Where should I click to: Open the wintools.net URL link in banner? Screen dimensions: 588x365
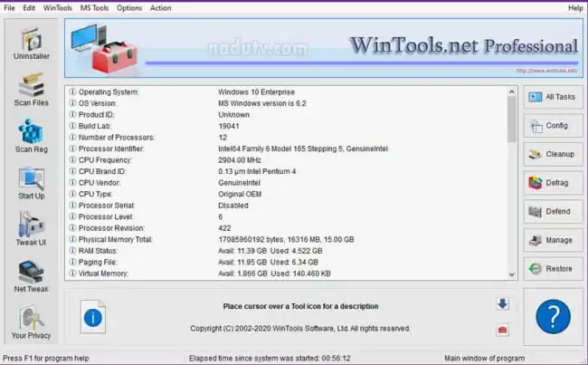pos(546,71)
